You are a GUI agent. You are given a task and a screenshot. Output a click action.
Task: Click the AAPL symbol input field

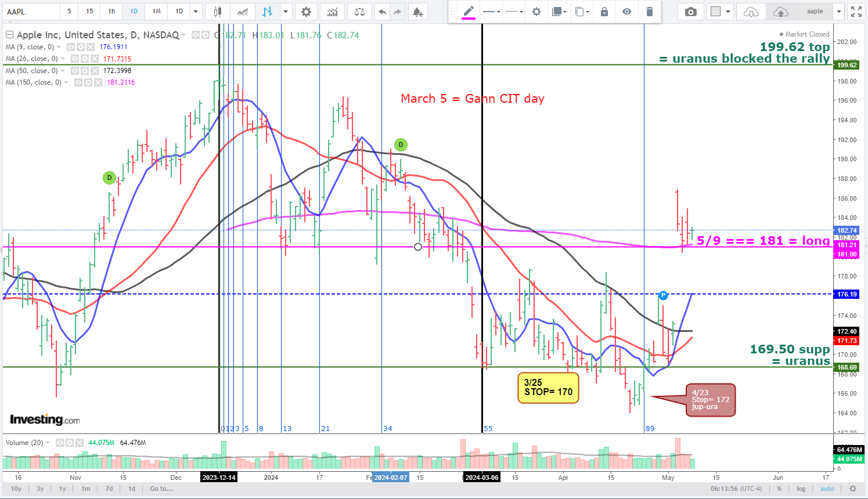(x=31, y=12)
